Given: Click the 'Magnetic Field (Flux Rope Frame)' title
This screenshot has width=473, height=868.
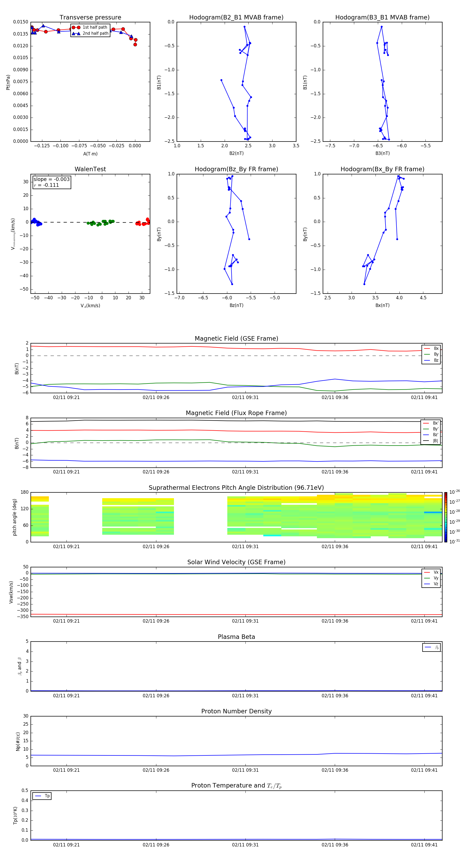Looking at the screenshot, I should (x=236, y=413).
